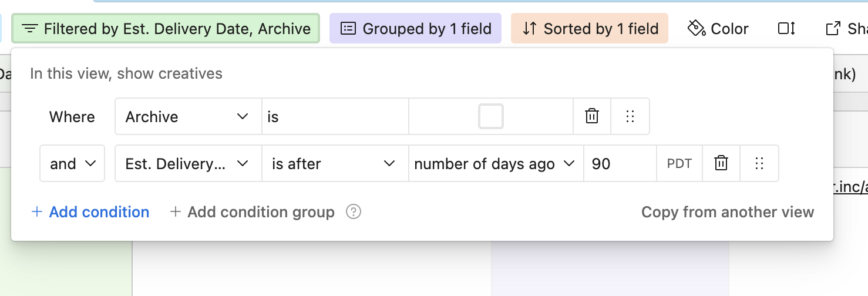Click Add condition

click(90, 211)
